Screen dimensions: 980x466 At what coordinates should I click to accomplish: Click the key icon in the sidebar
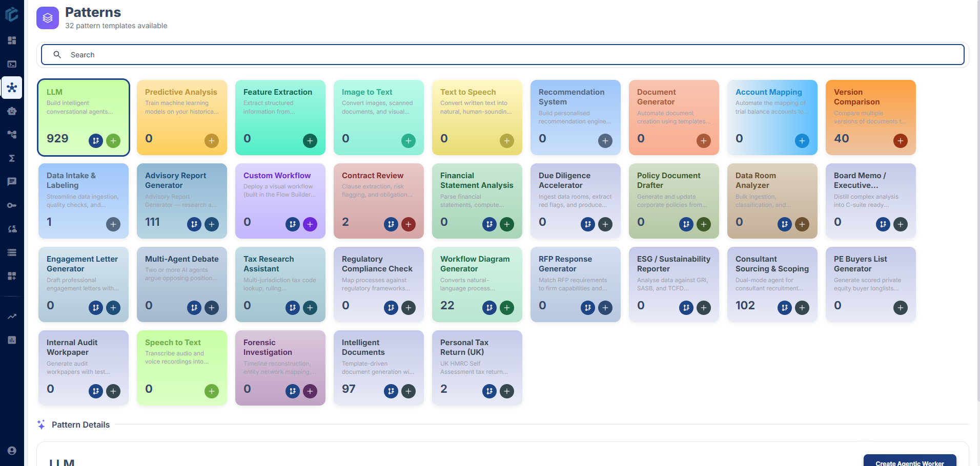pos(12,205)
